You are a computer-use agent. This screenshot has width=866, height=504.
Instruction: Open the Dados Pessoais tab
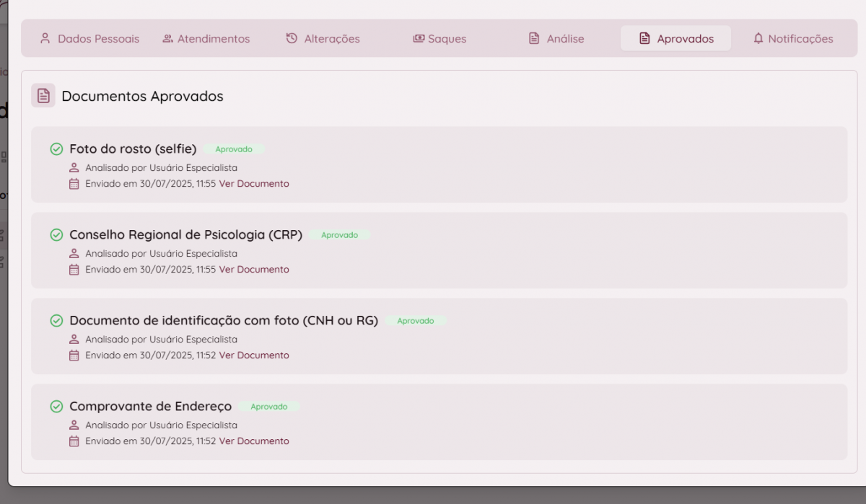(x=89, y=39)
